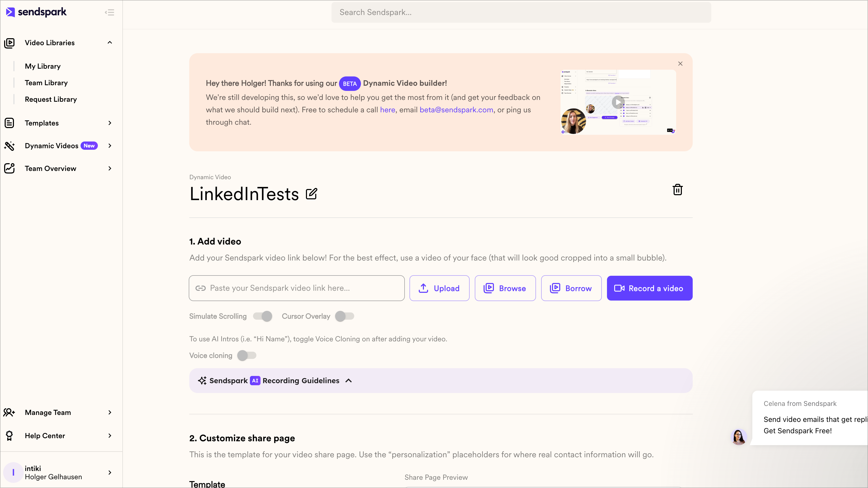Expand the Templates menu chevron
The width and height of the screenshot is (868, 488).
tap(109, 123)
